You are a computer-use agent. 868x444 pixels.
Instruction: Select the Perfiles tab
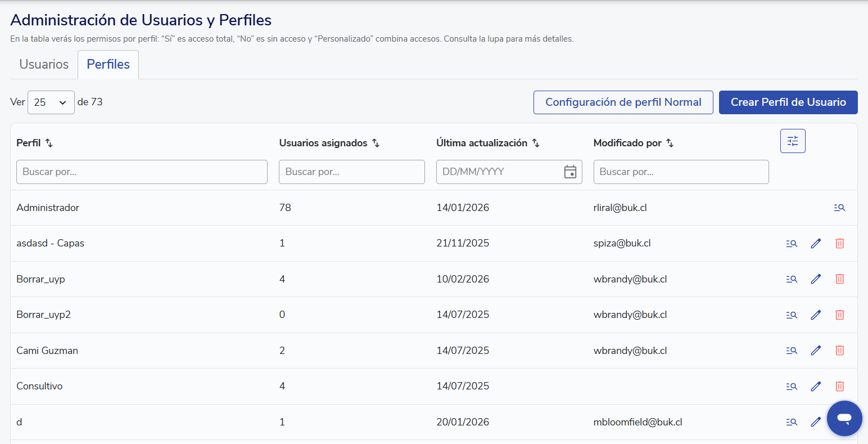(108, 65)
